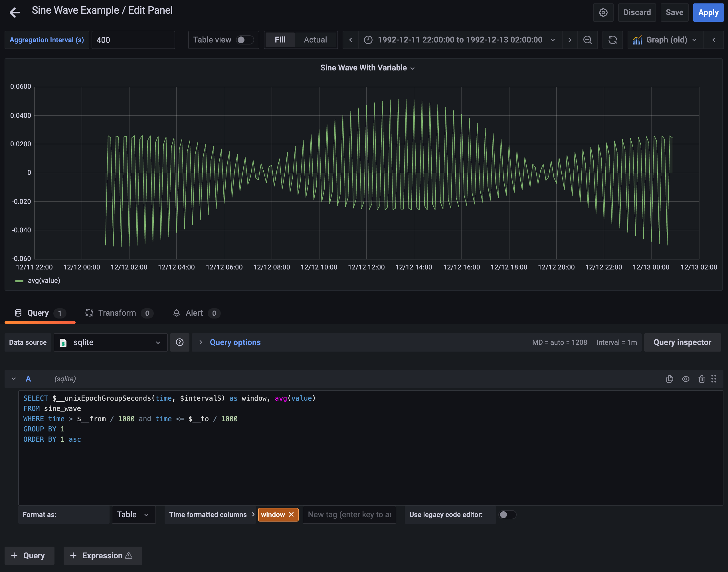Screen dimensions: 728x572
Task: Hide query A with eye icon
Action: [x=685, y=379]
